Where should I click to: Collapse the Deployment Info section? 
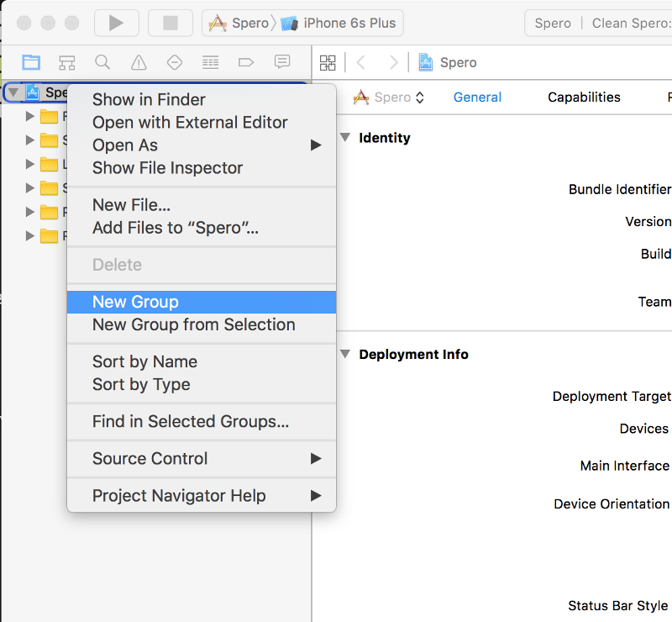click(345, 354)
